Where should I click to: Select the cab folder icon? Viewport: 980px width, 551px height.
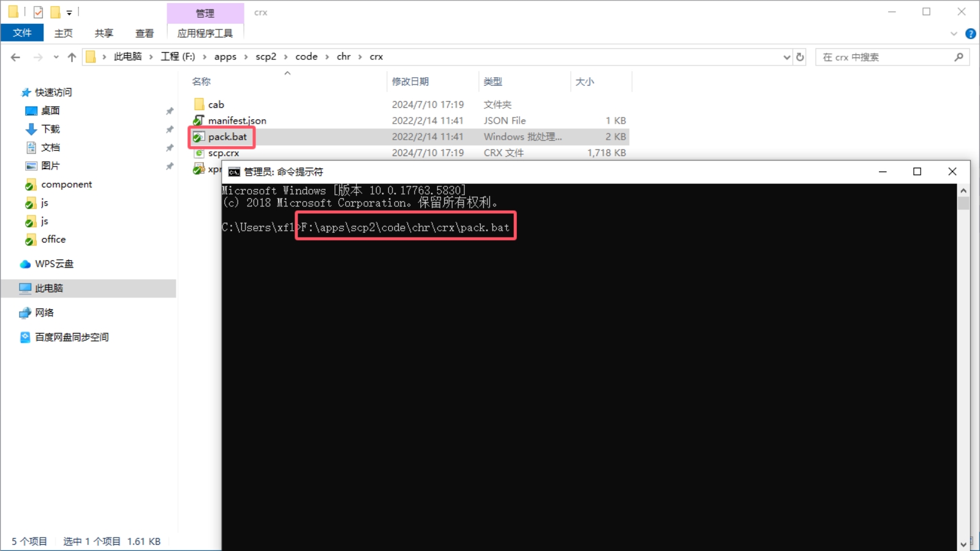[x=199, y=105]
